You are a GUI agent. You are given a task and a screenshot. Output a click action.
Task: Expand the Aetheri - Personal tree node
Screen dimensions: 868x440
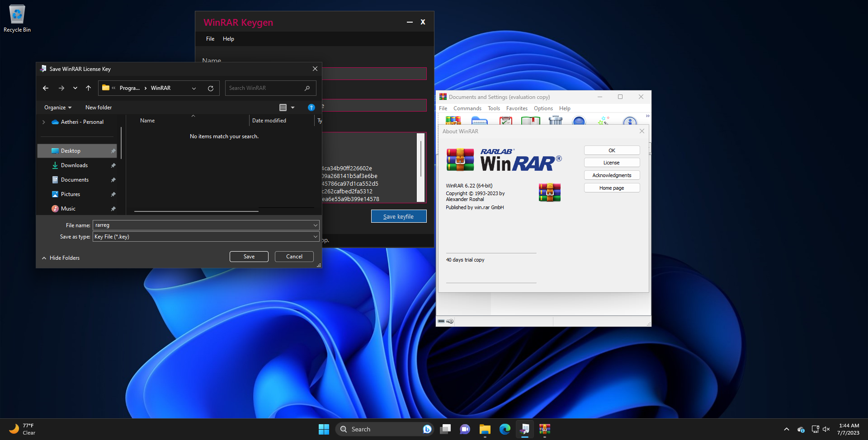click(43, 122)
